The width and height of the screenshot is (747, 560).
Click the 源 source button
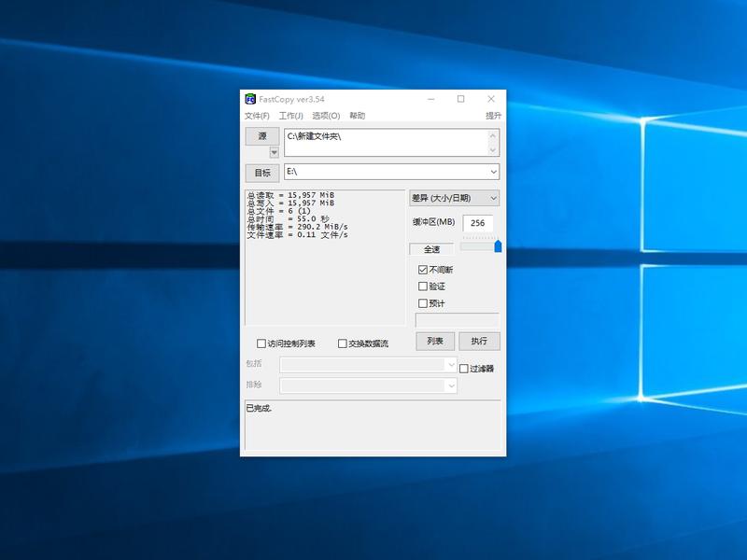pyautogui.click(x=262, y=136)
